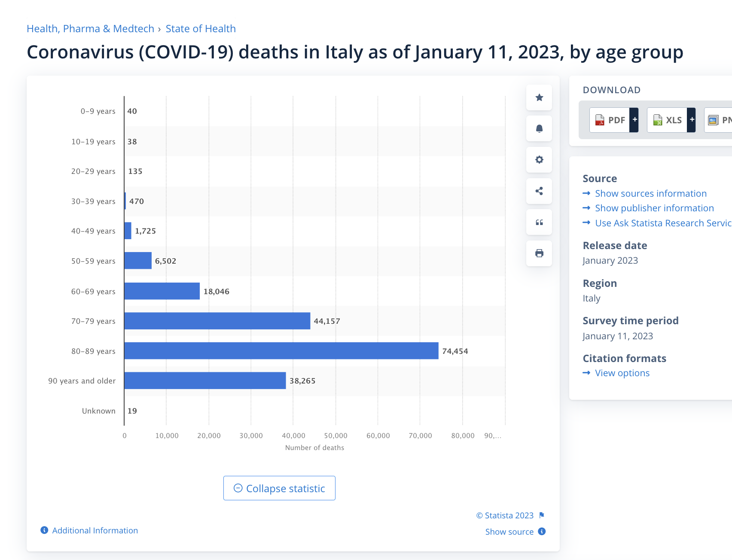
Task: Click the 38,265 value label
Action: 302,381
